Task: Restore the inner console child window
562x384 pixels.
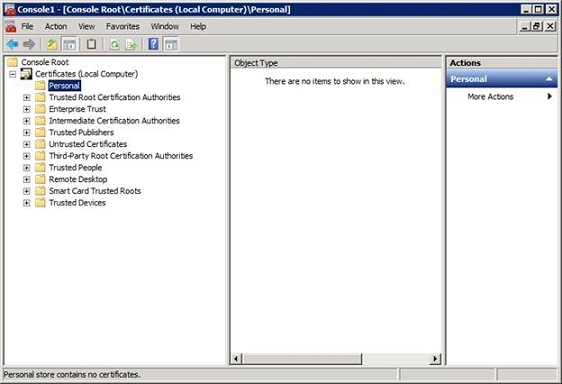Action: coord(537,27)
